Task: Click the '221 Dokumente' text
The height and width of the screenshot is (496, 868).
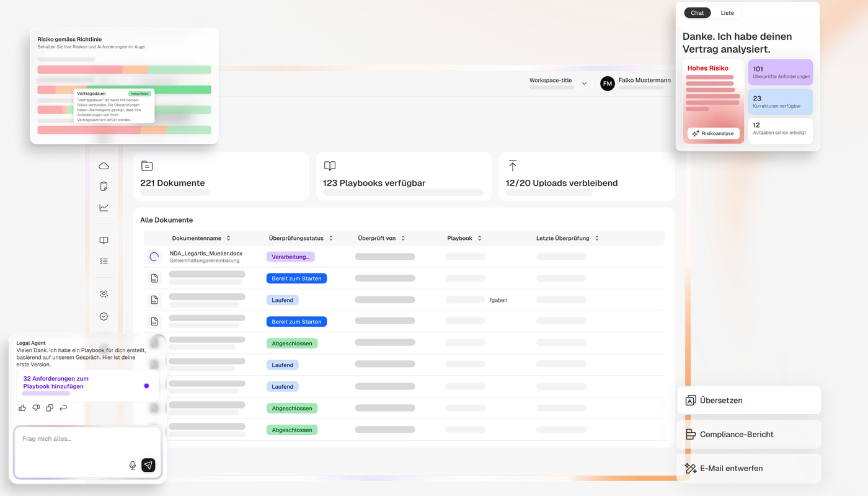Action: 173,183
